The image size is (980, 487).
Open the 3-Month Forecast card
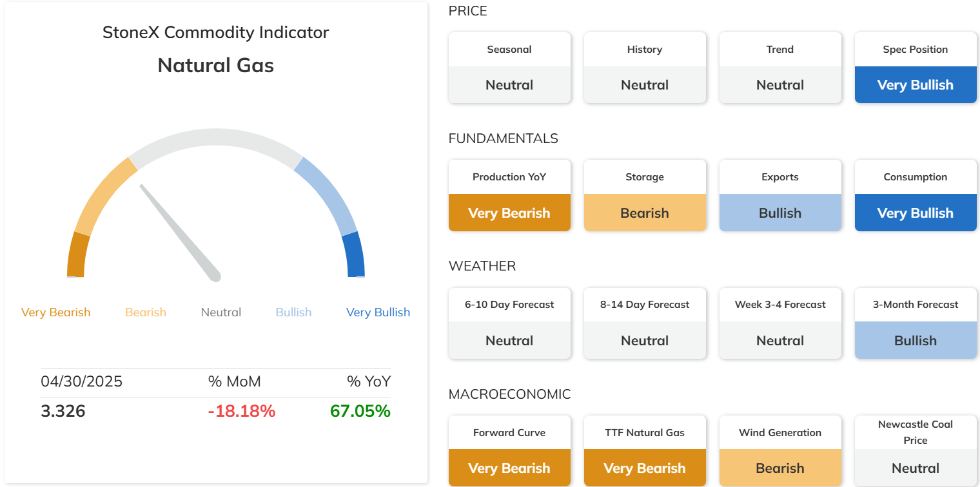click(916, 323)
